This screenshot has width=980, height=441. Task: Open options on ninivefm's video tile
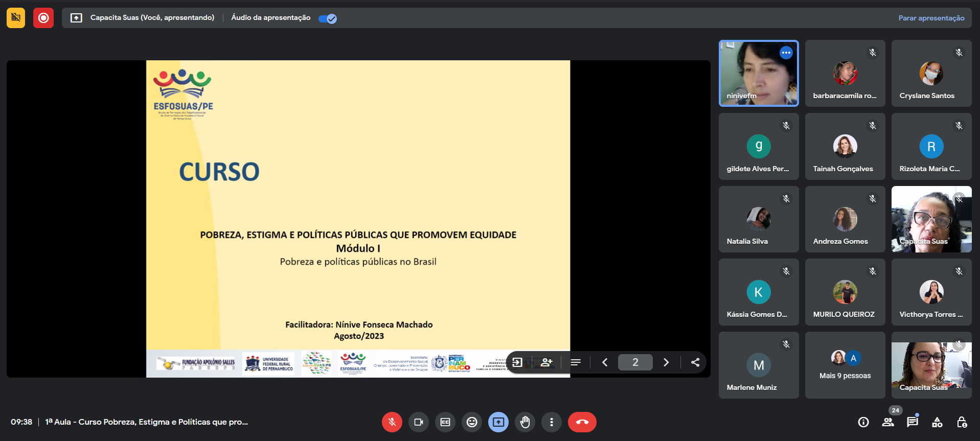click(786, 53)
